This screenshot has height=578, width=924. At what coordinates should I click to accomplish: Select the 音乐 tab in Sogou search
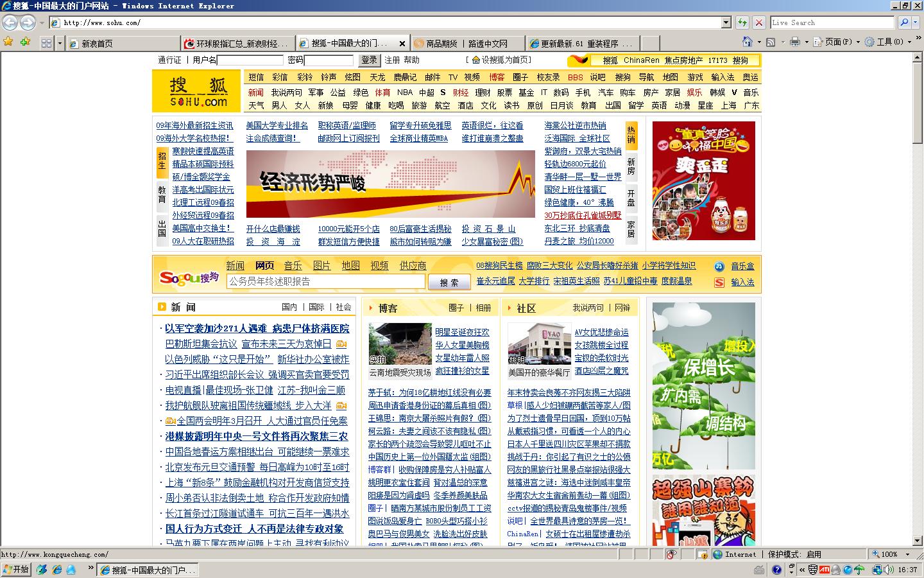[293, 266]
